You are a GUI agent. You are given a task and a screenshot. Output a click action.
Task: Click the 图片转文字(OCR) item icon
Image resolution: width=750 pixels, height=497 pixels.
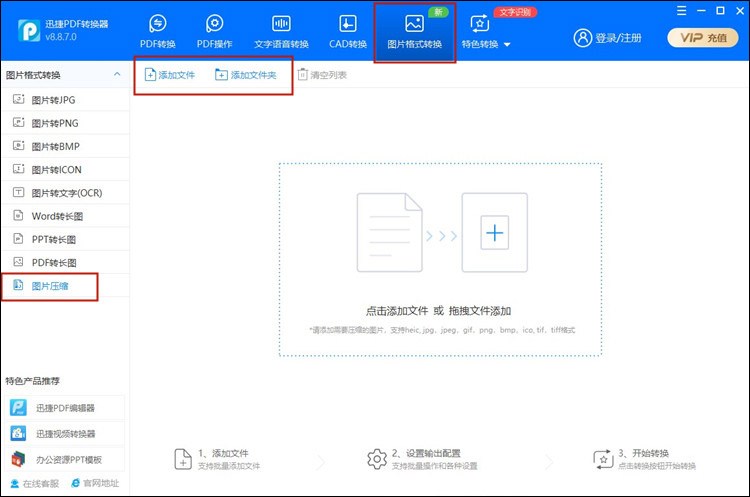[x=18, y=192]
